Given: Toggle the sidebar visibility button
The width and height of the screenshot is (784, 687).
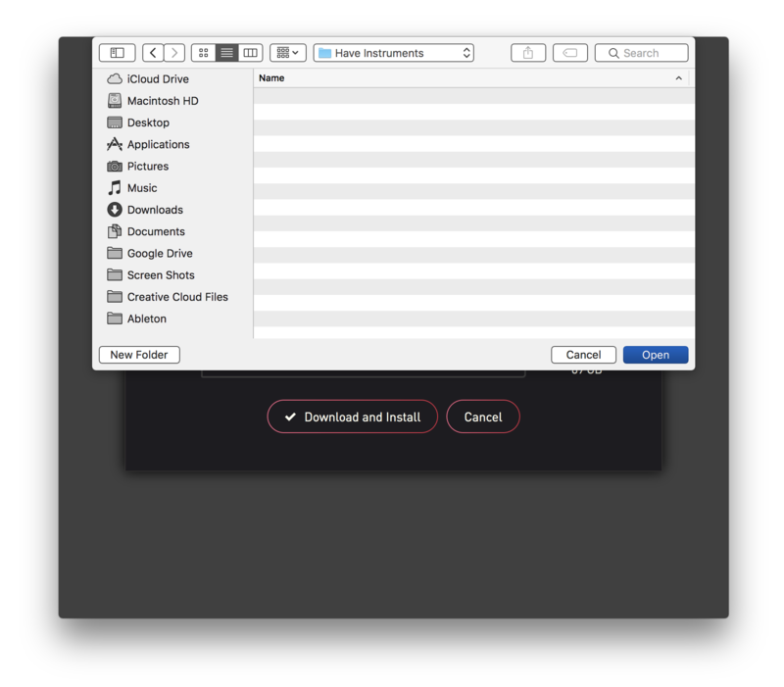Looking at the screenshot, I should tap(117, 53).
